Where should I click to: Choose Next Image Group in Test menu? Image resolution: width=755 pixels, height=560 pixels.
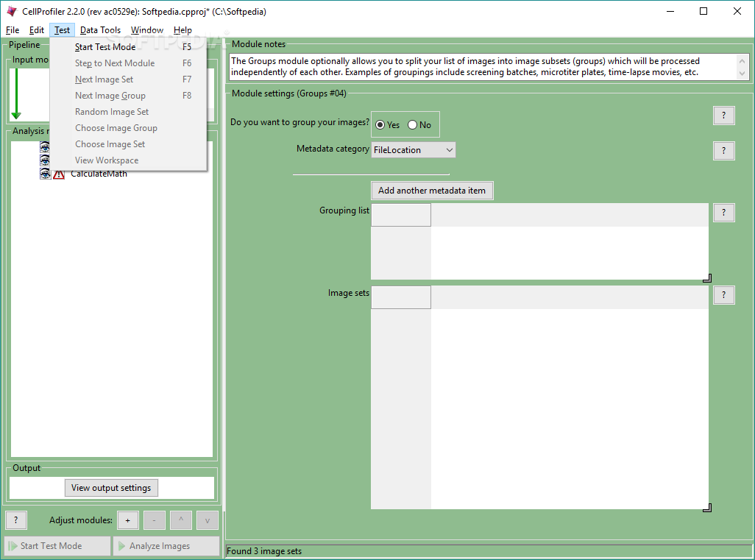point(129,96)
